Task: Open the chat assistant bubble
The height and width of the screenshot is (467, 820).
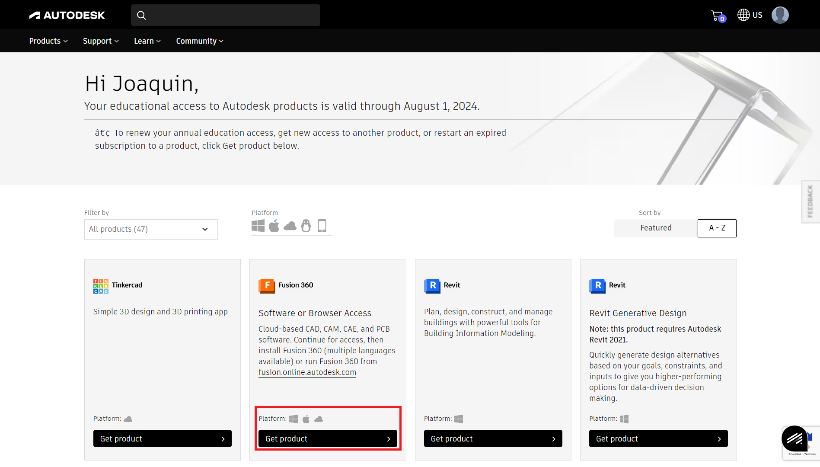Action: 794,438
